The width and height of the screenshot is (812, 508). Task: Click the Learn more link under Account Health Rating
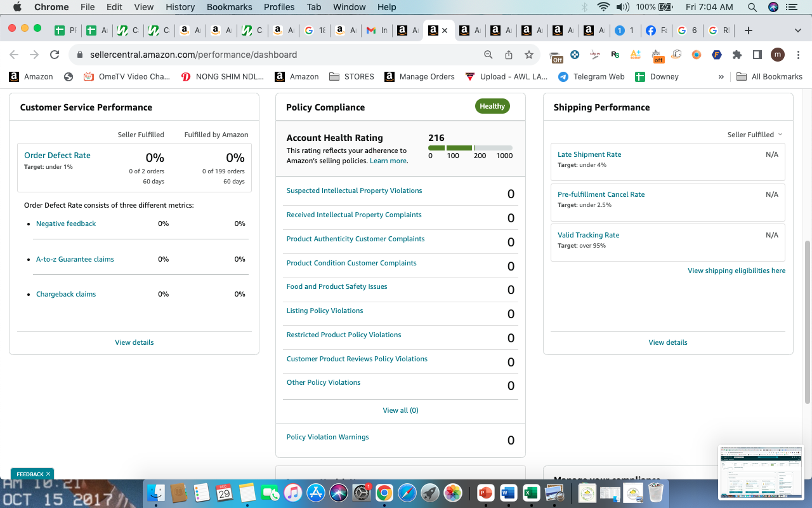click(388, 161)
